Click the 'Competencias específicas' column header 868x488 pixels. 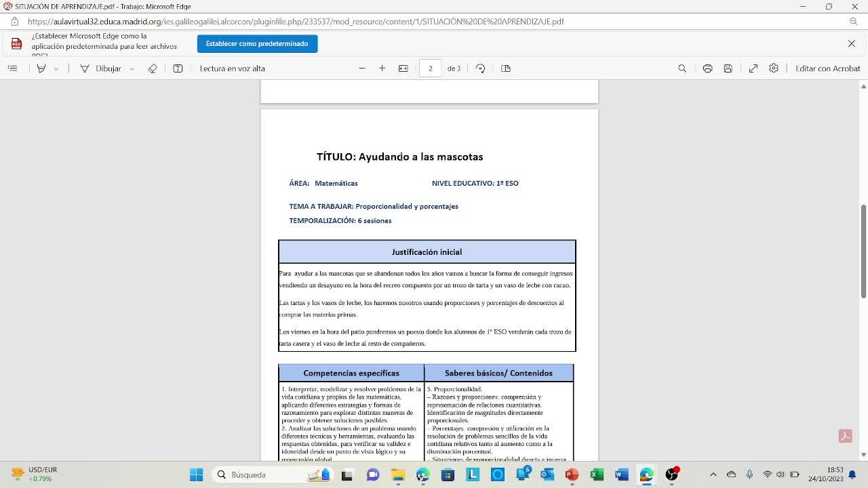tap(351, 373)
